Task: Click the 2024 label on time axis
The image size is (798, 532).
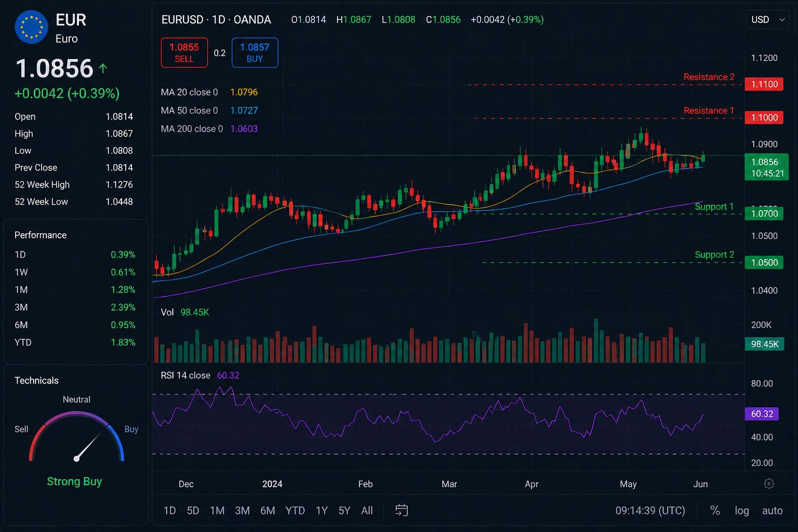Action: point(272,484)
